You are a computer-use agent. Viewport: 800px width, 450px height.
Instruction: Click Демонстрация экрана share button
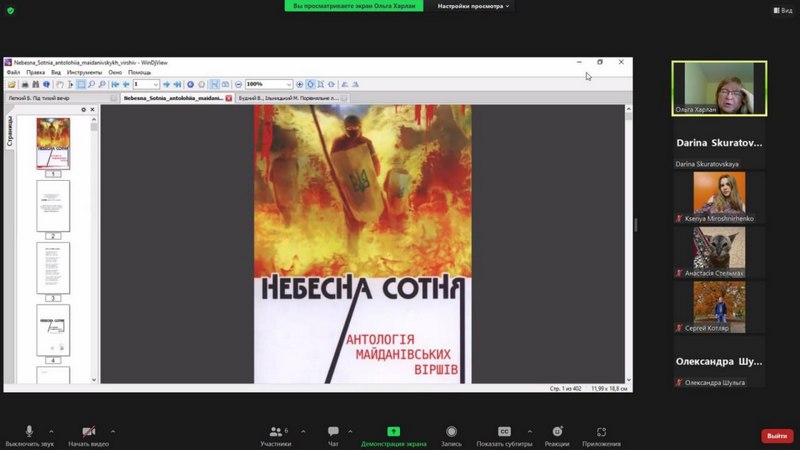[393, 436]
